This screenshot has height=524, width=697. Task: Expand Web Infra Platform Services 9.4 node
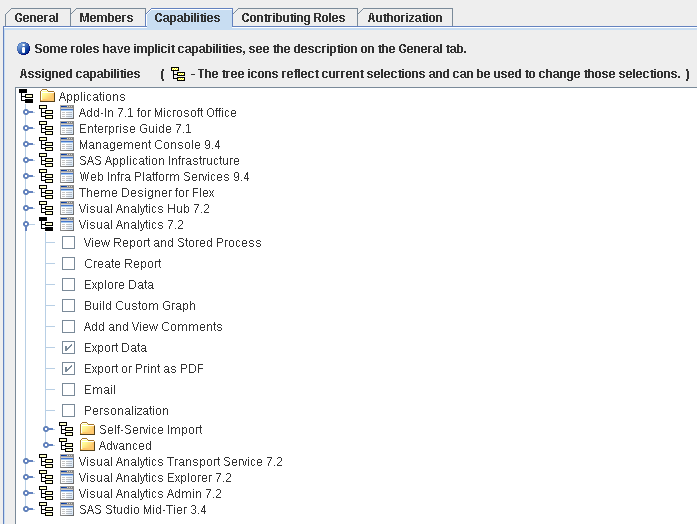[27, 176]
